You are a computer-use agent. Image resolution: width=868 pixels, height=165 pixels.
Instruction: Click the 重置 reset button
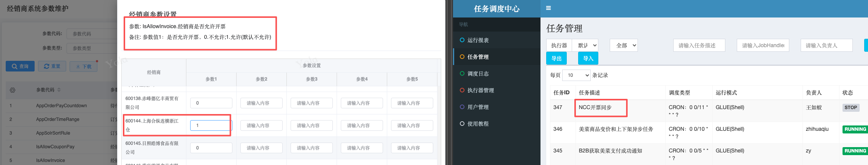pyautogui.click(x=52, y=66)
